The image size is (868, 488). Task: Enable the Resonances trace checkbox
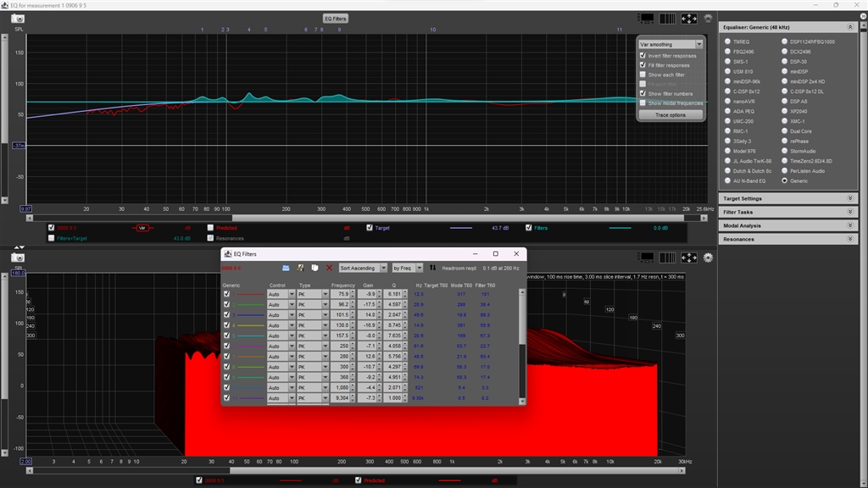tap(210, 238)
